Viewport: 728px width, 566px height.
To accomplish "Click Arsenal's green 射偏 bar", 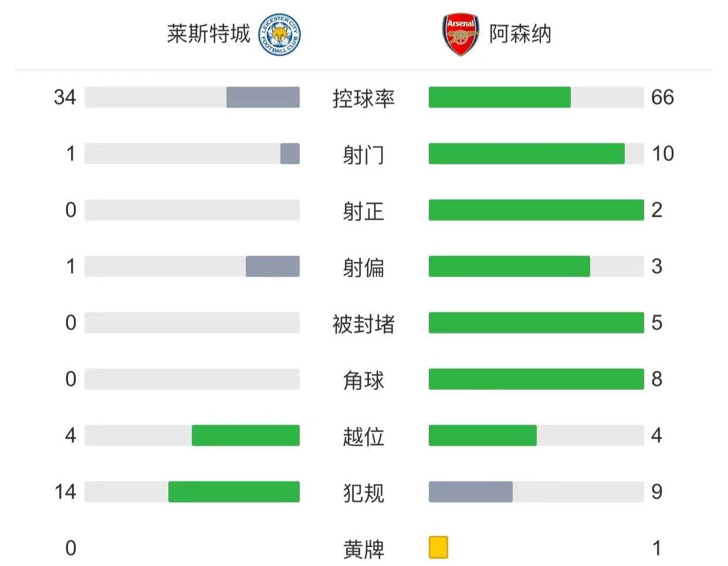I will click(509, 267).
